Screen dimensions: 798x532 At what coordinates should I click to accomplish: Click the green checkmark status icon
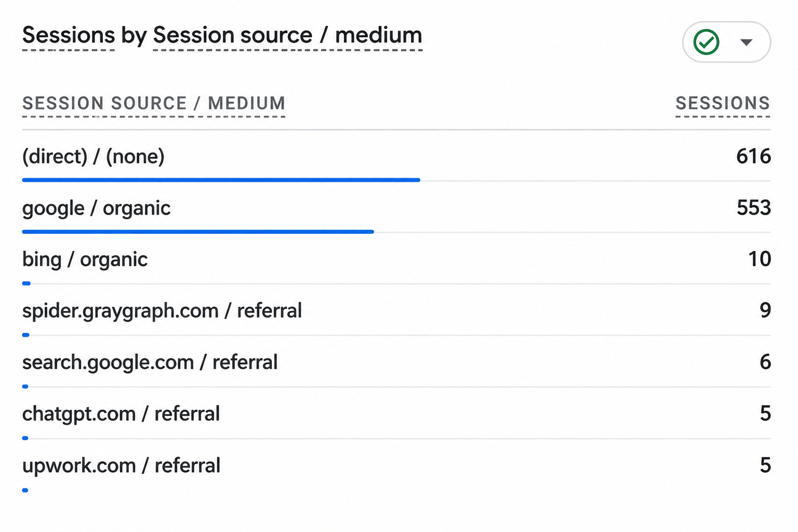click(x=707, y=42)
